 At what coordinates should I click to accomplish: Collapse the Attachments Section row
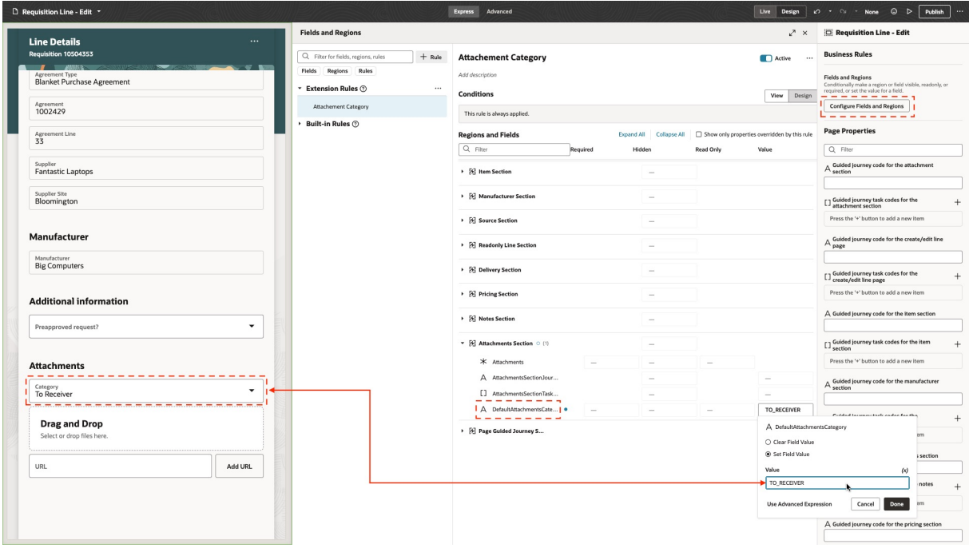tap(463, 344)
